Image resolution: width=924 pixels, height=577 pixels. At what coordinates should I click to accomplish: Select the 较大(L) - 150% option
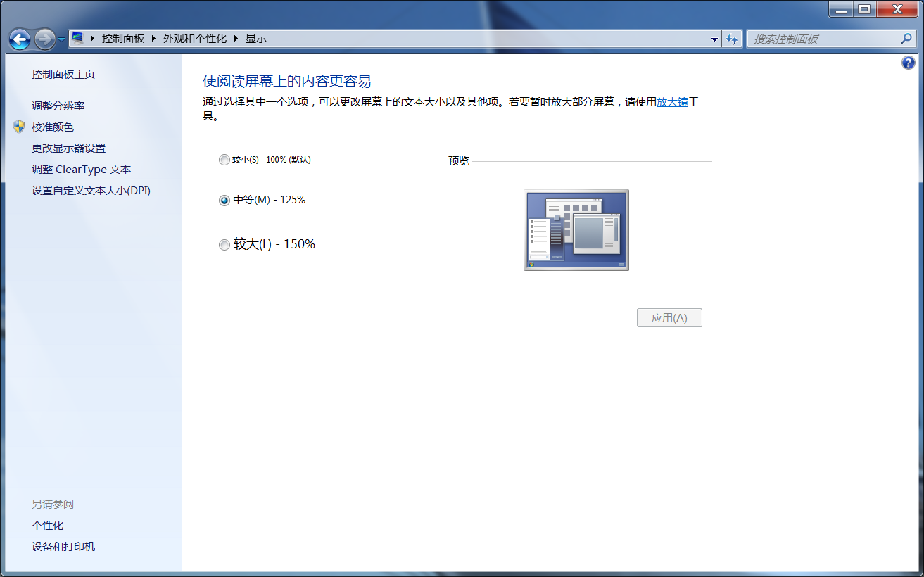224,244
